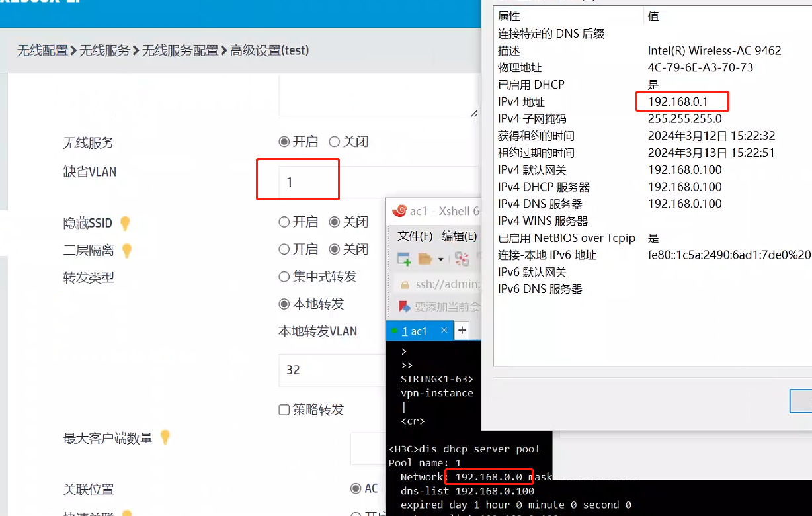
Task: Open the 文件(F) menu in Xshell
Action: [x=415, y=236]
